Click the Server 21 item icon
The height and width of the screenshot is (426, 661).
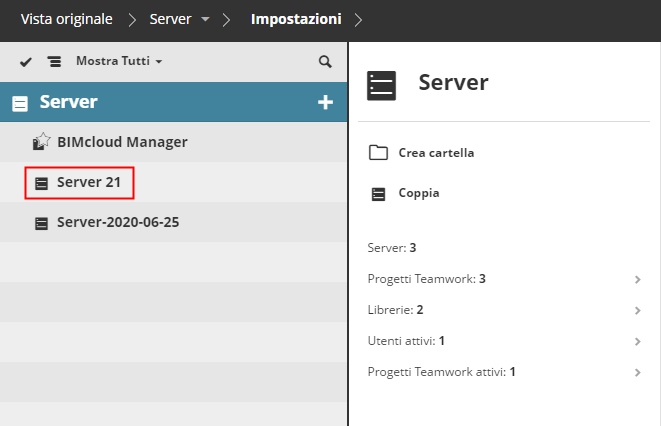point(41,183)
